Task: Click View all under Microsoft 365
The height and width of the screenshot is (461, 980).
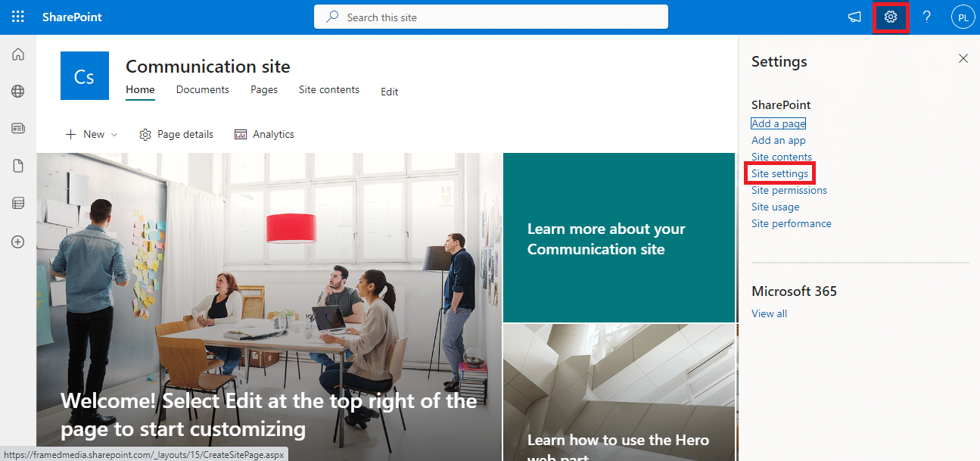Action: pos(769,313)
